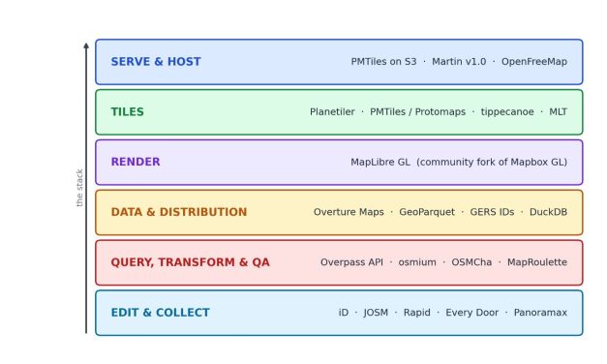
Task: Click the SERVE & HOST heading
Action: tap(156, 62)
